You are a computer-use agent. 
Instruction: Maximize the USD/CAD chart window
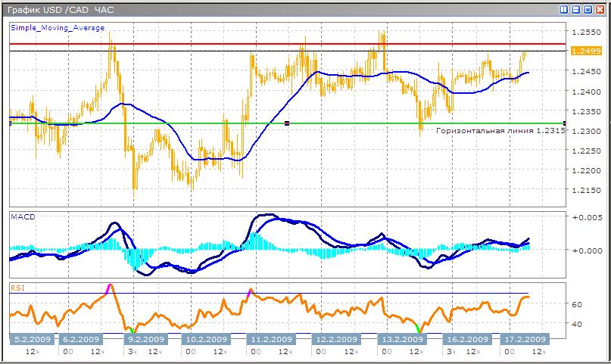coord(588,10)
